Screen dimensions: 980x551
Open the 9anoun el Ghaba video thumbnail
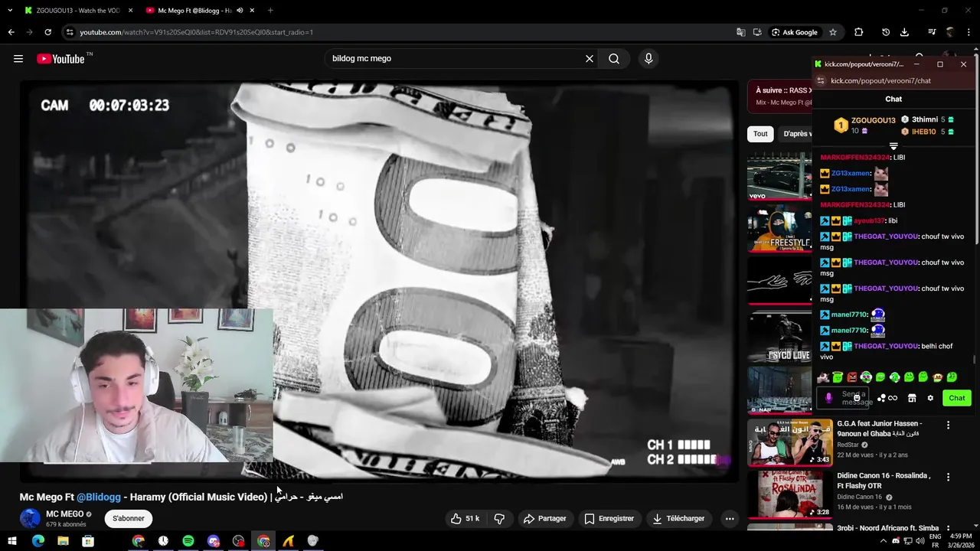[x=790, y=442]
